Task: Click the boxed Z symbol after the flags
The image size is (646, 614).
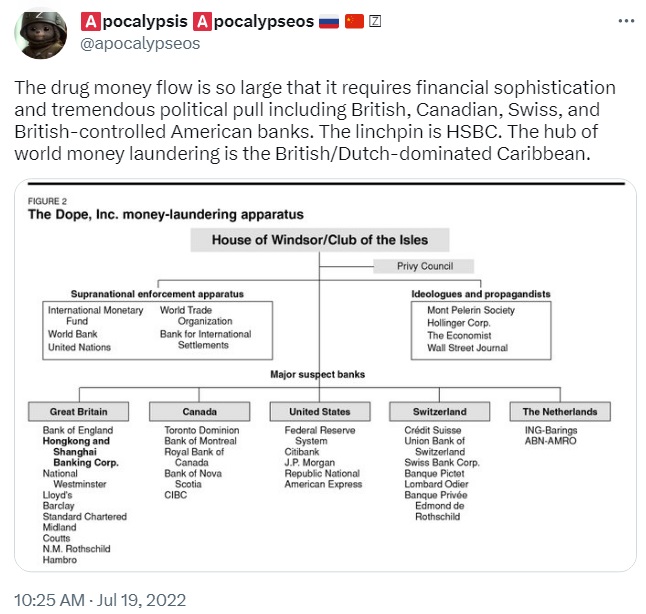Action: click(374, 21)
